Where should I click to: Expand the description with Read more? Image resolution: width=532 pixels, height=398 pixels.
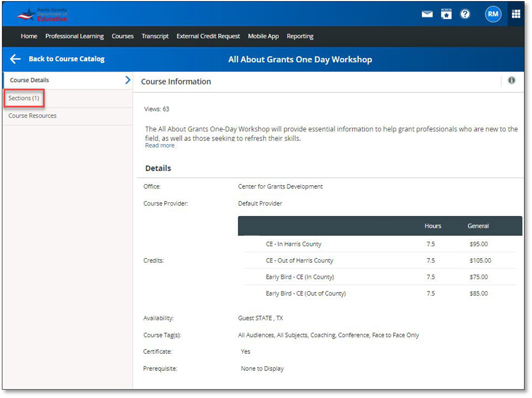pyautogui.click(x=159, y=145)
